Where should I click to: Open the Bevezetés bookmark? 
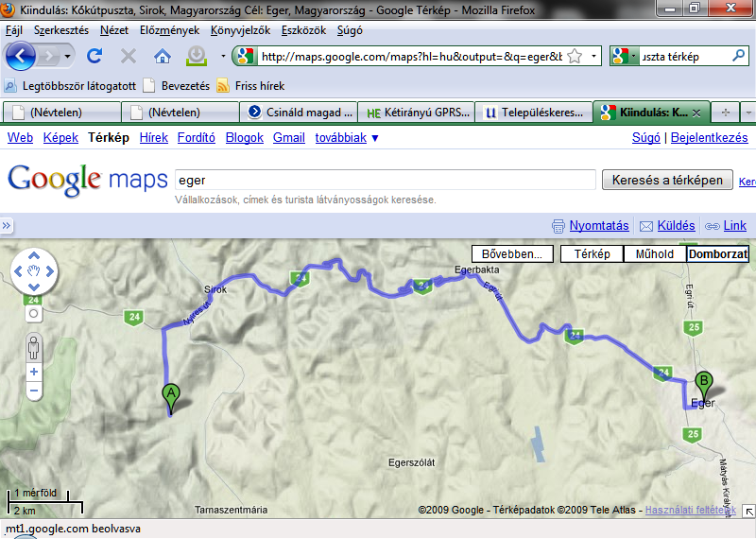pyautogui.click(x=177, y=86)
